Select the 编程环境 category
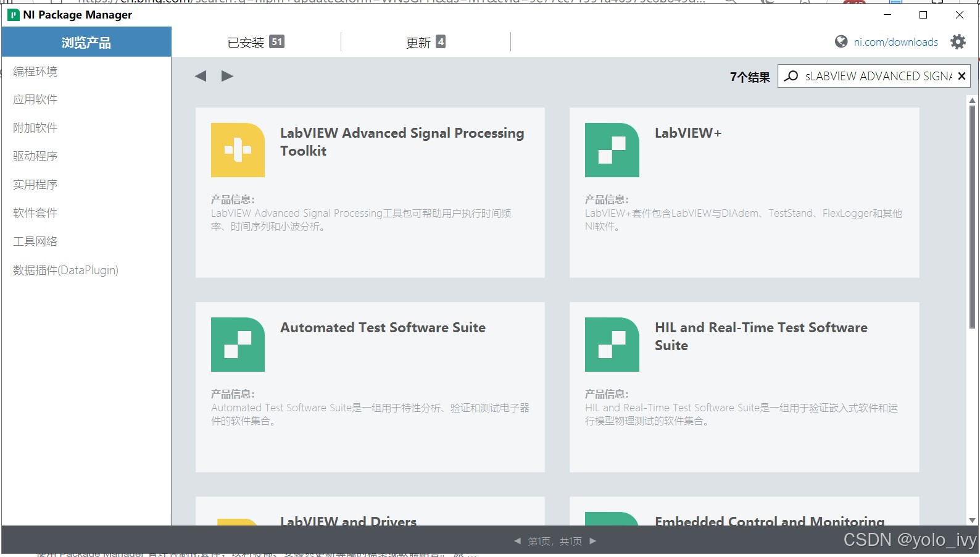980x557 pixels. 35,72
